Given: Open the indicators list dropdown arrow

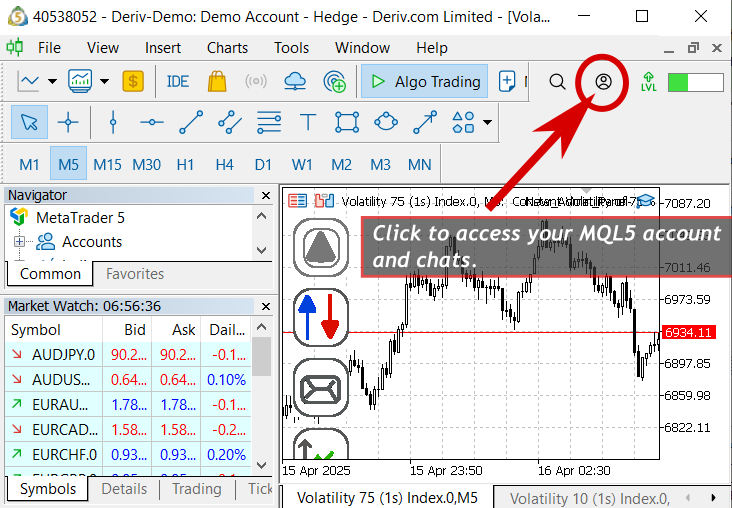Looking at the screenshot, I should pos(105,82).
